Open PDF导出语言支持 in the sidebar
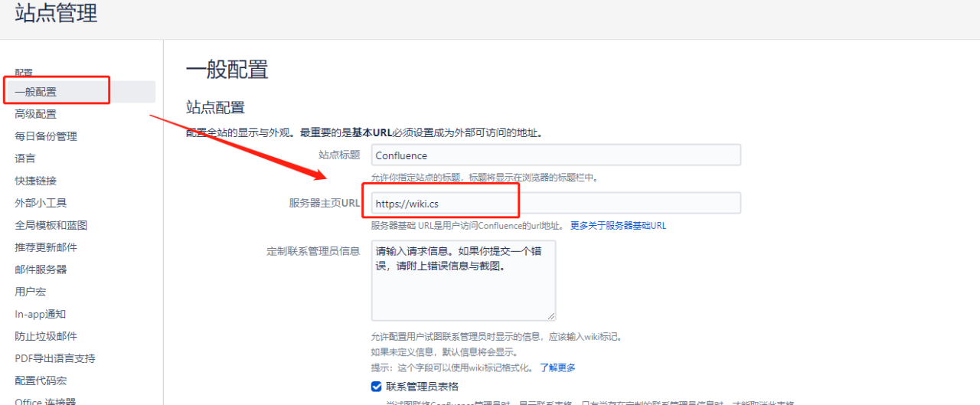 (x=55, y=358)
